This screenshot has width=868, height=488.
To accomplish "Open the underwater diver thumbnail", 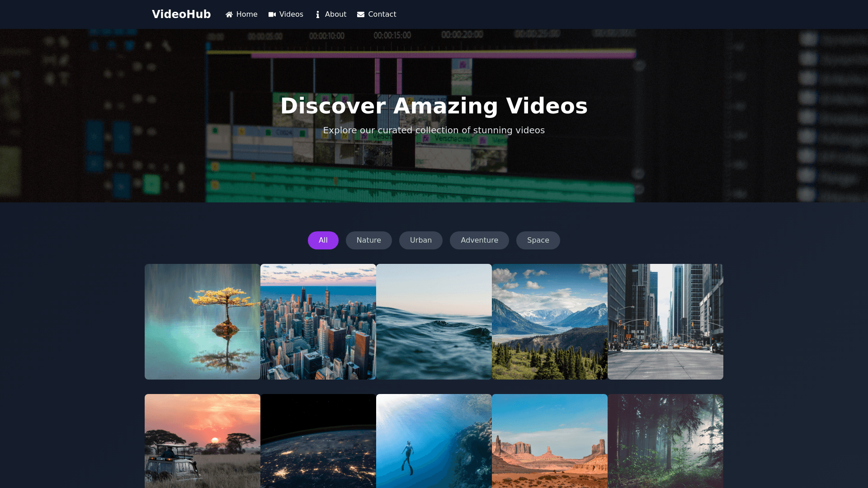I will click(x=434, y=441).
